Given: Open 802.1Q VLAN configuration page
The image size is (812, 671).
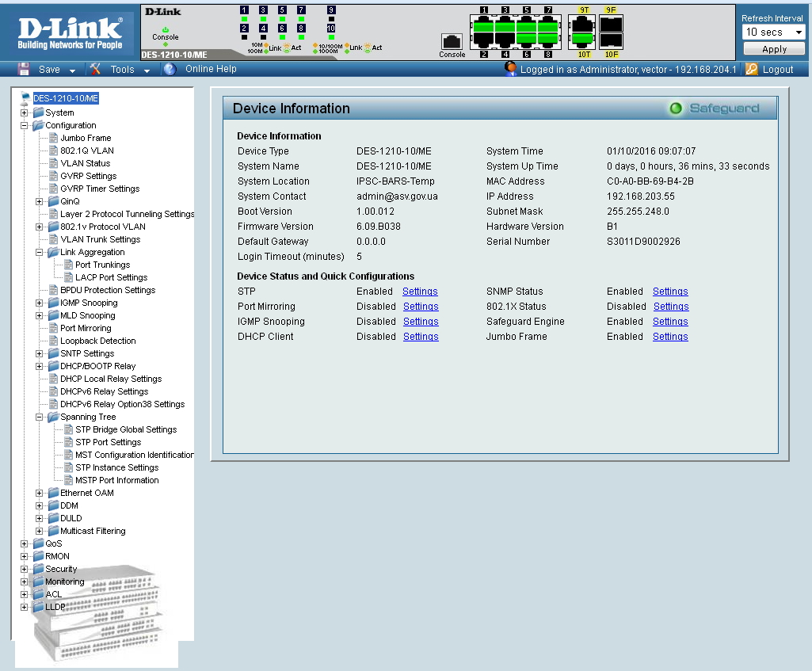Looking at the screenshot, I should click(x=87, y=151).
